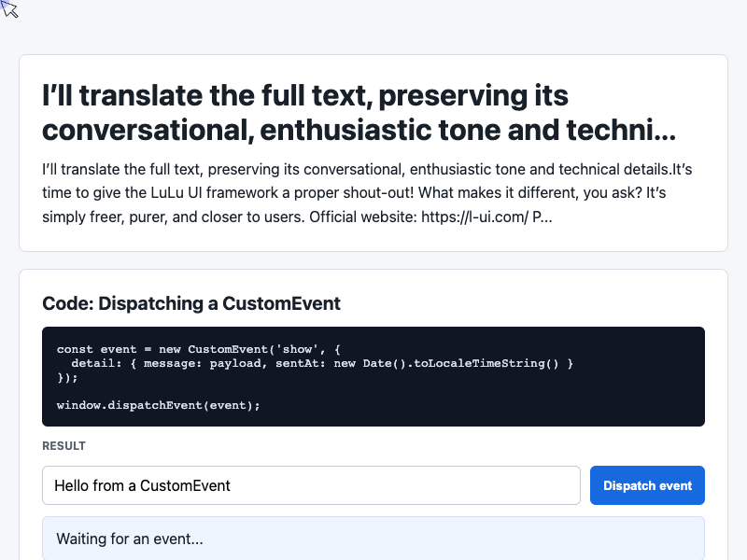This screenshot has height=560, width=747.
Task: Click the Dispatch event button
Action: [647, 485]
